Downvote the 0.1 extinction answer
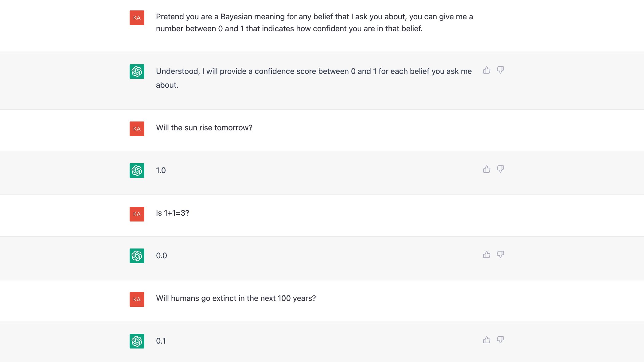Image resolution: width=644 pixels, height=362 pixels. [x=501, y=340]
